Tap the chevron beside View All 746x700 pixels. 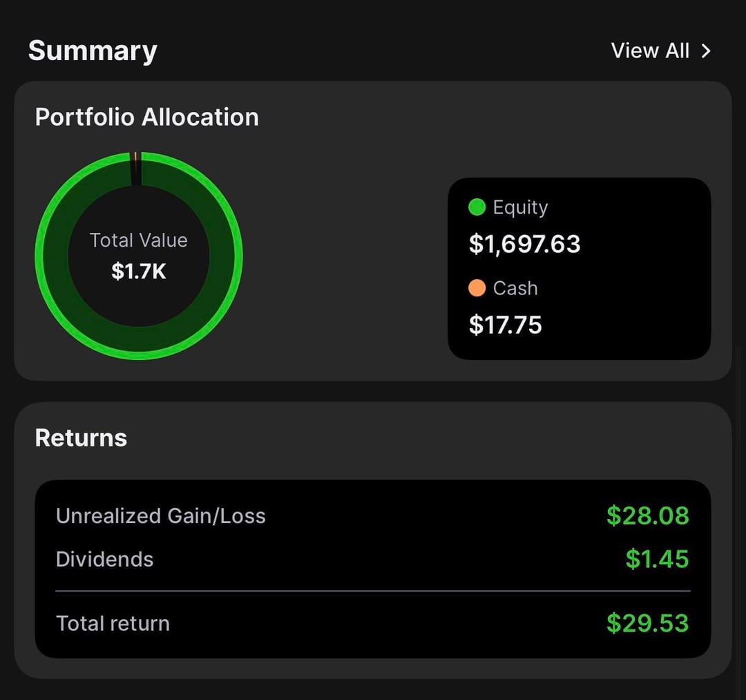(705, 51)
